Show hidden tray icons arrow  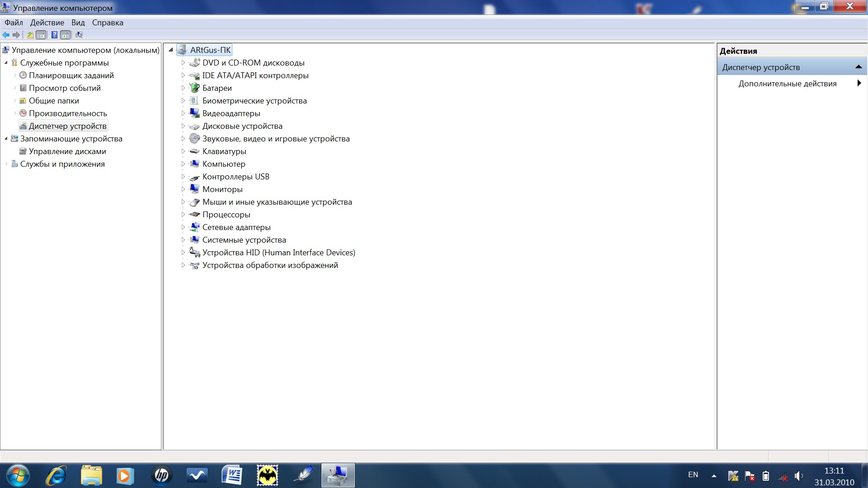[714, 476]
